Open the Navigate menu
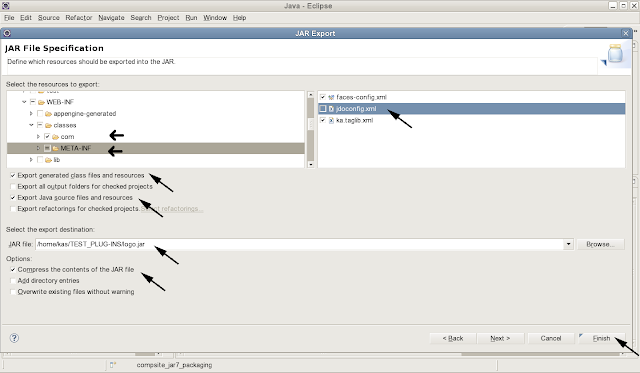 111,18
